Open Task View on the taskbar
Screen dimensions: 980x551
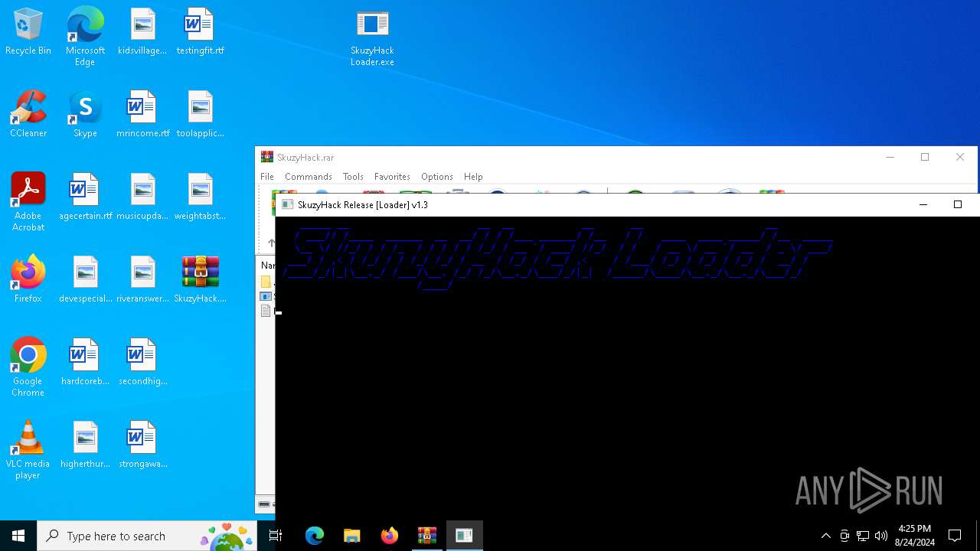click(276, 536)
